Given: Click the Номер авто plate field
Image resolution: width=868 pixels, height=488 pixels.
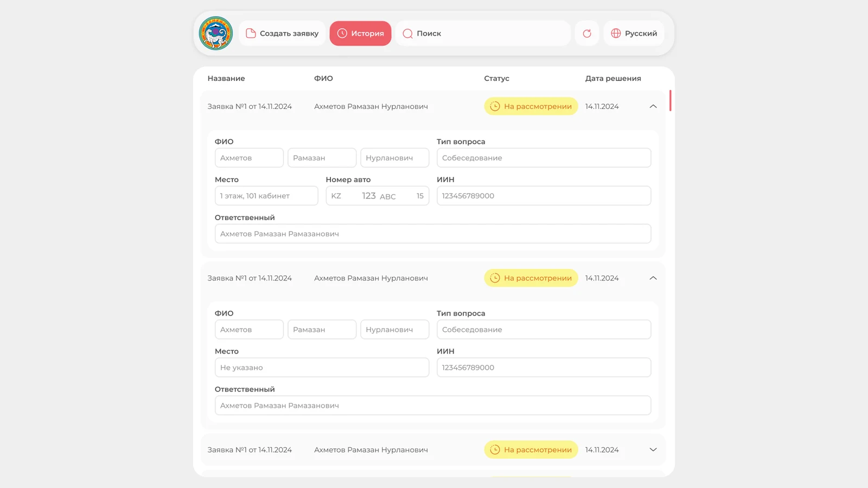Looking at the screenshot, I should [x=378, y=196].
